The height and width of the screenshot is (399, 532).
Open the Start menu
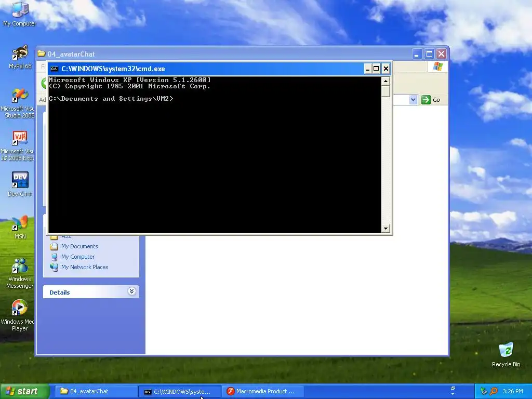point(24,391)
